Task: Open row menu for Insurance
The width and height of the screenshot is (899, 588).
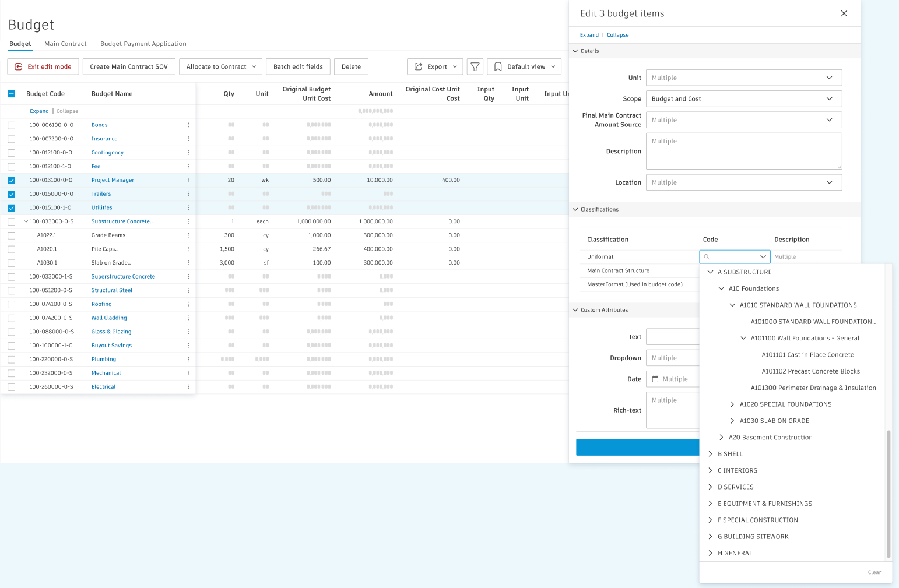Action: coord(188,139)
